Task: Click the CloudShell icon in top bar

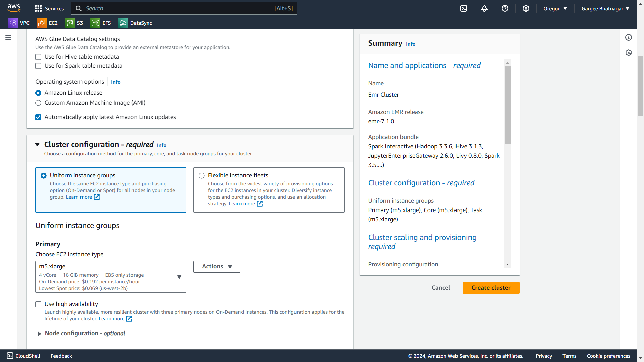Action: (464, 9)
